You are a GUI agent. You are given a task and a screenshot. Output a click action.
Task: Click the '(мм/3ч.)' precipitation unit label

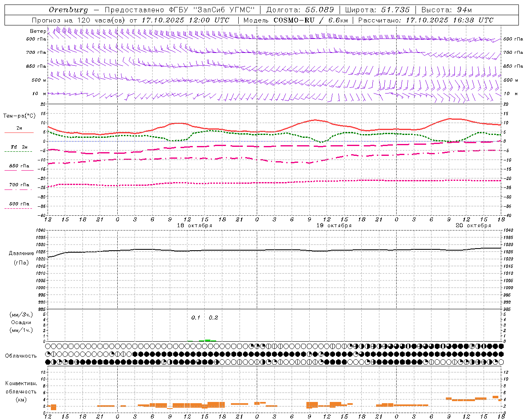(x=21, y=315)
